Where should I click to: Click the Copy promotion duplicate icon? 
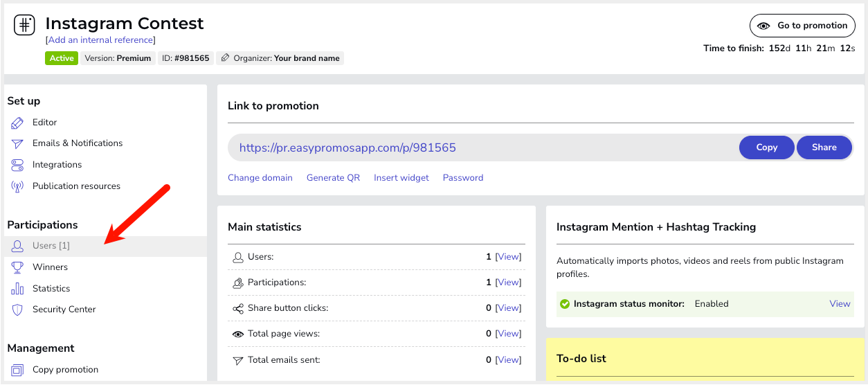pyautogui.click(x=17, y=370)
